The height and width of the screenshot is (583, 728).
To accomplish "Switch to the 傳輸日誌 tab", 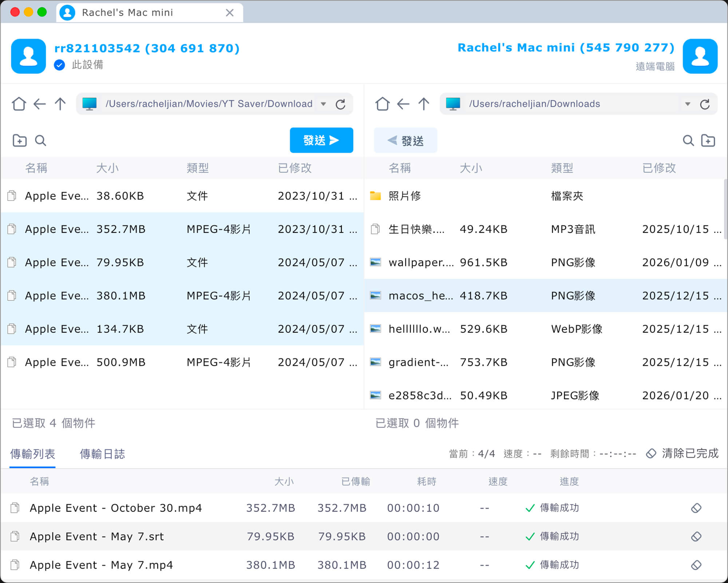I will [102, 454].
